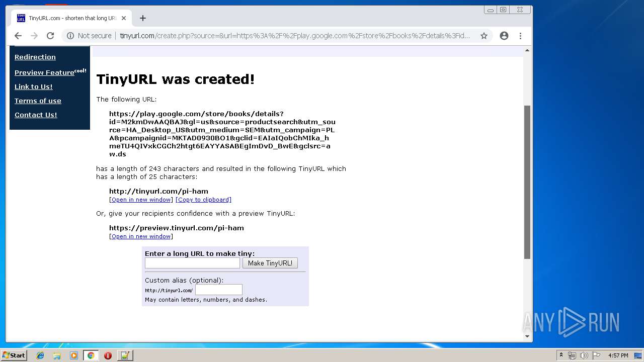Select the TinyURL.com browser tab
644x362 pixels.
(x=71, y=18)
